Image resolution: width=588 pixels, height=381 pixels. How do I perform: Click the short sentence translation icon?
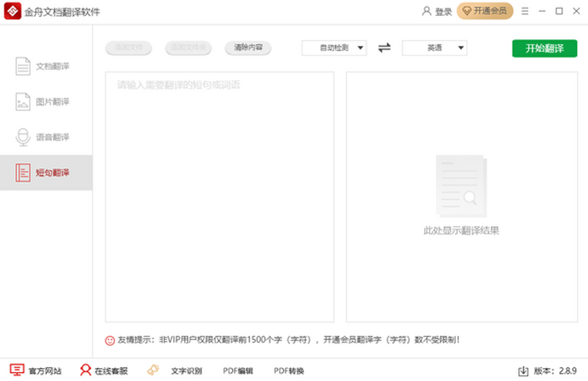23,173
